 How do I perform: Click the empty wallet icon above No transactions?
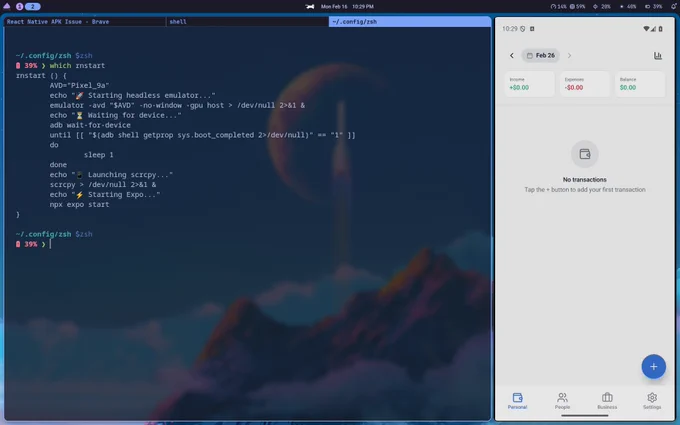[585, 154]
